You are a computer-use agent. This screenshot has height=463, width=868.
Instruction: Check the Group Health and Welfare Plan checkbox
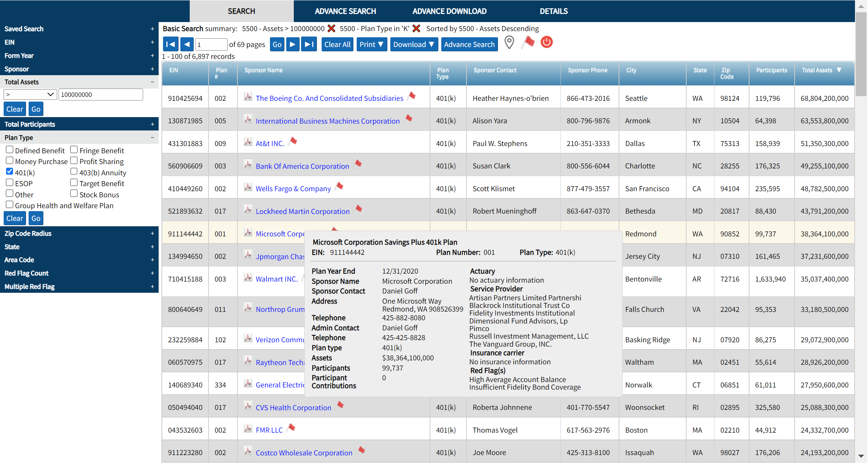coord(10,205)
